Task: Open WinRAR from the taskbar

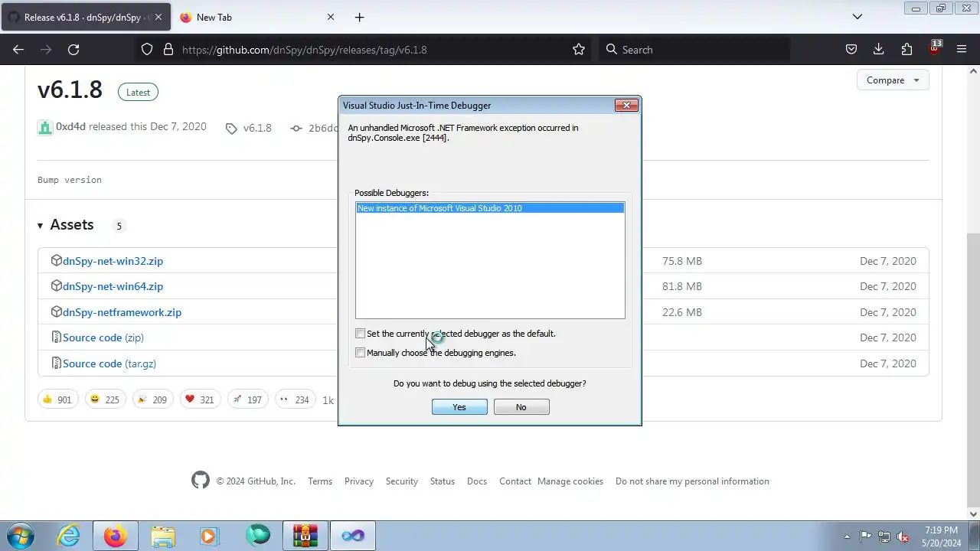Action: [x=305, y=536]
